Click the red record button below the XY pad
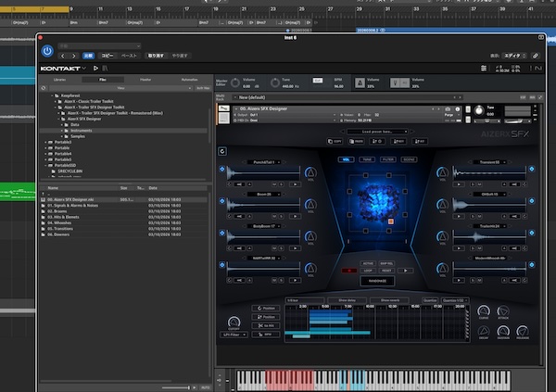556x392 pixels. 349,271
